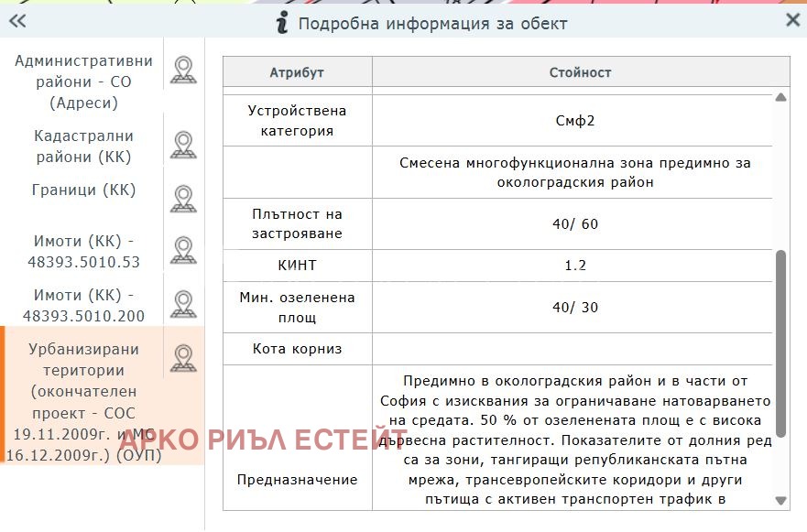The image size is (807, 532).
Task: Click the zoom icon beside Граници (КК)
Action: pos(182,196)
